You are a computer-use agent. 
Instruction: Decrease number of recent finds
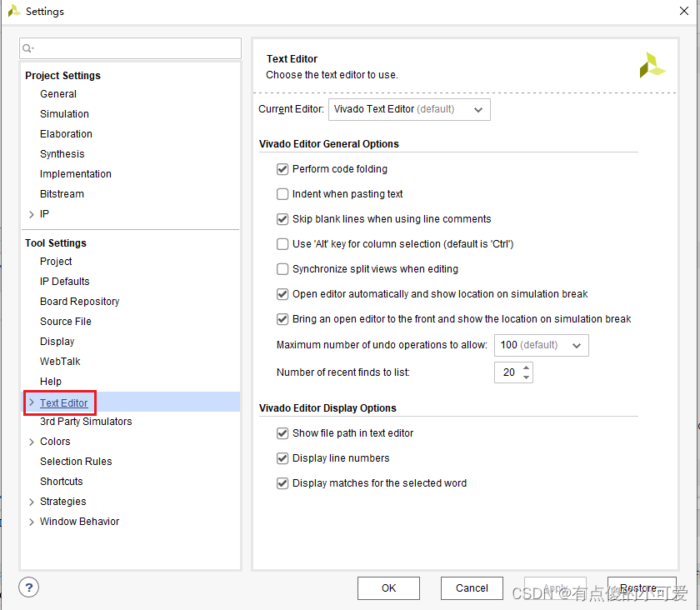[x=527, y=377]
